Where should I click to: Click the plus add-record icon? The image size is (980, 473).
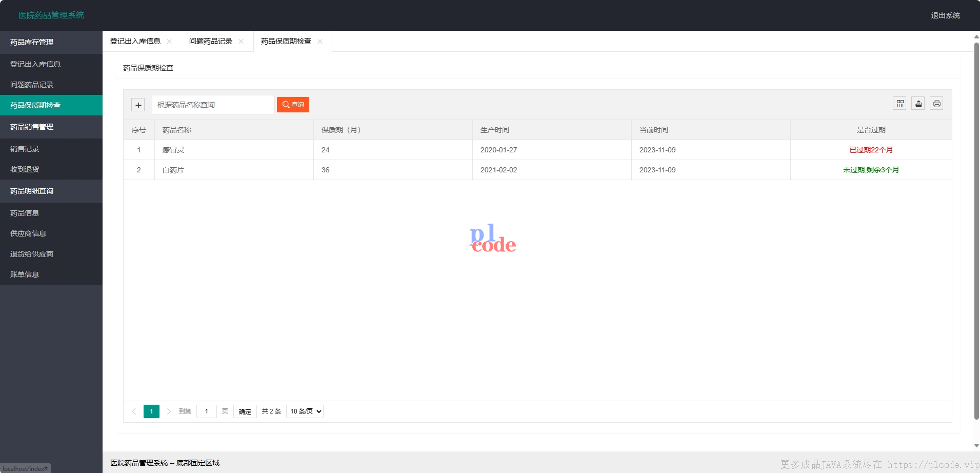point(138,105)
